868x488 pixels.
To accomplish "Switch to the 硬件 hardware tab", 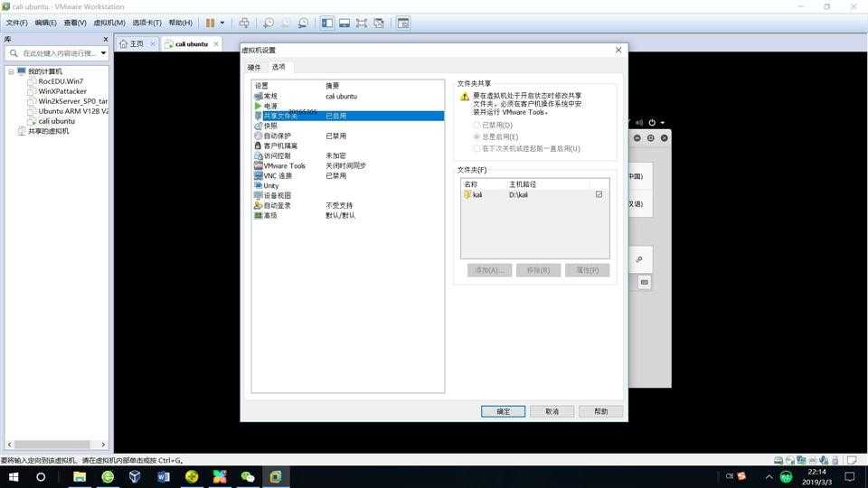I will pyautogui.click(x=254, y=68).
